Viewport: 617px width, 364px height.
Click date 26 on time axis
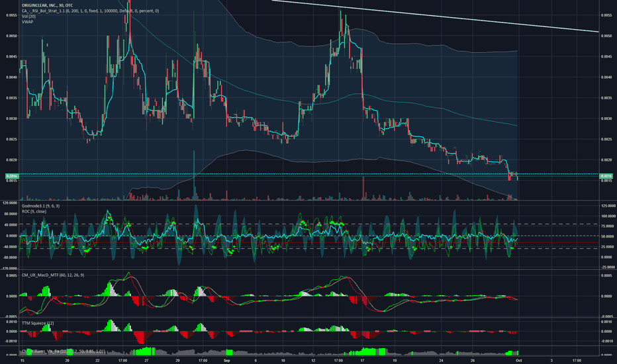(x=472, y=360)
